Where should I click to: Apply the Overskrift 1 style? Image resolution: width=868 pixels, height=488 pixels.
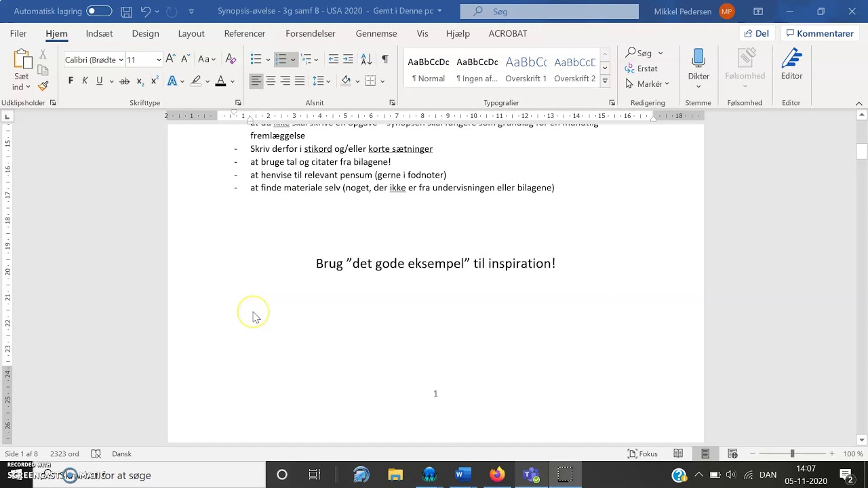coord(526,70)
